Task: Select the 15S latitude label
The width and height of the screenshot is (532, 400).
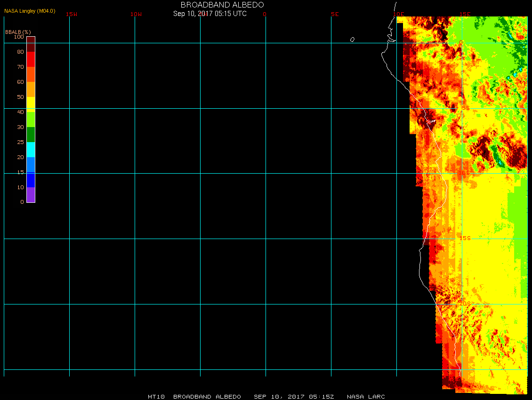Action: pos(465,238)
